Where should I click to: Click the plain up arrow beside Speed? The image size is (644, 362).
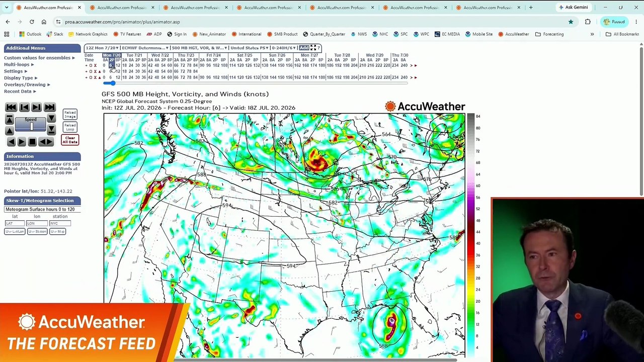point(9,130)
